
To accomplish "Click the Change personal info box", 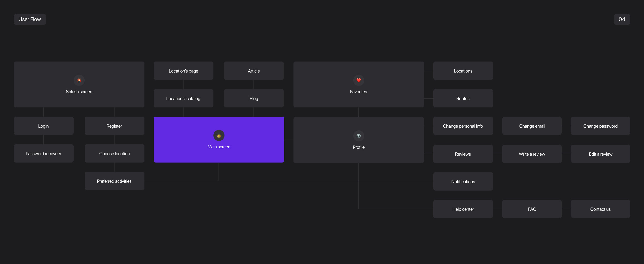I will (463, 126).
